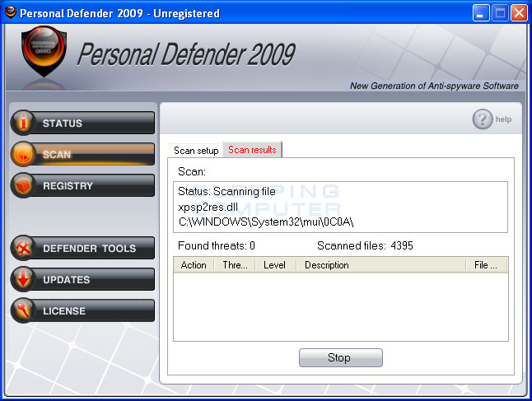
Task: Sort by the Description column header
Action: coord(381,265)
